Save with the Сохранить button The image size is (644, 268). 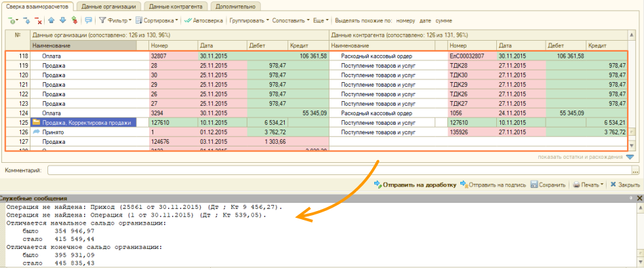548,185
